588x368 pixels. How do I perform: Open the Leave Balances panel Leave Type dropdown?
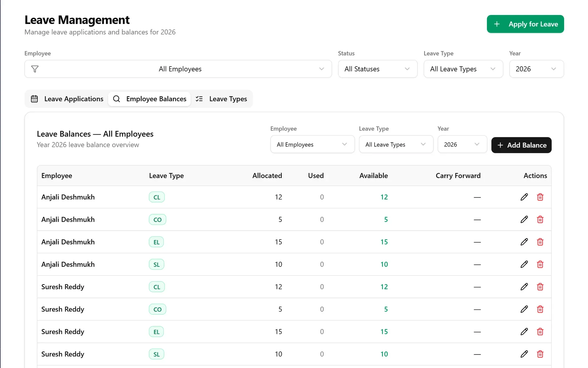(396, 144)
